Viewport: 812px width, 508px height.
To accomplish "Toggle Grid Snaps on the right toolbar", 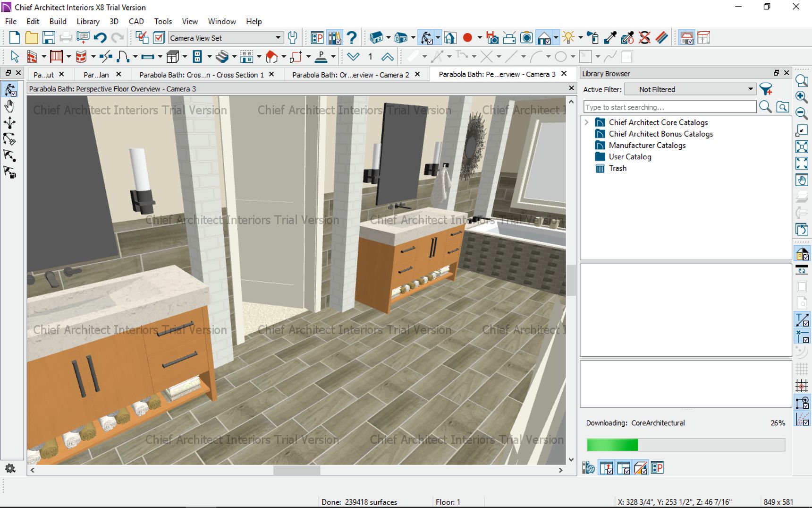I will coord(802,386).
